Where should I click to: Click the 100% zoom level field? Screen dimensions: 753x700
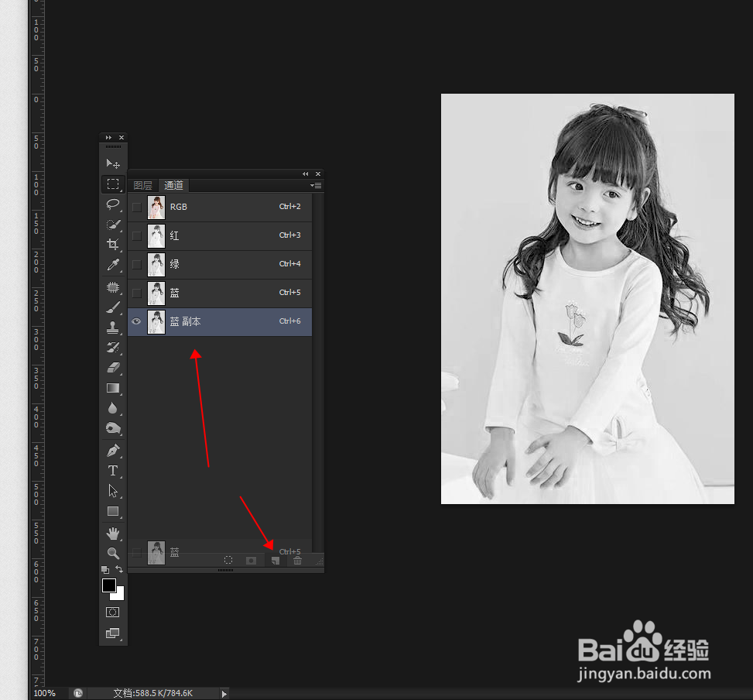(45, 693)
